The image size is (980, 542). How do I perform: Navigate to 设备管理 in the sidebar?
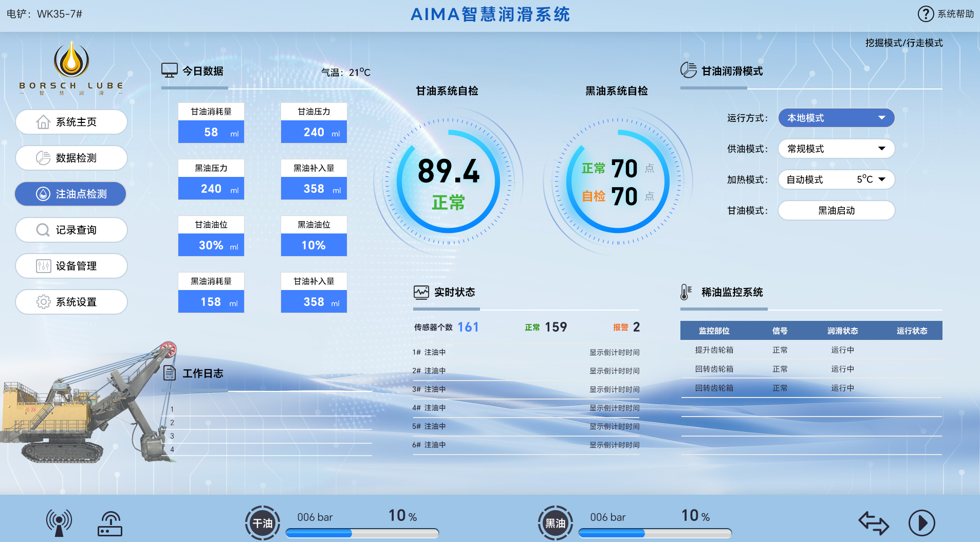coord(71,266)
